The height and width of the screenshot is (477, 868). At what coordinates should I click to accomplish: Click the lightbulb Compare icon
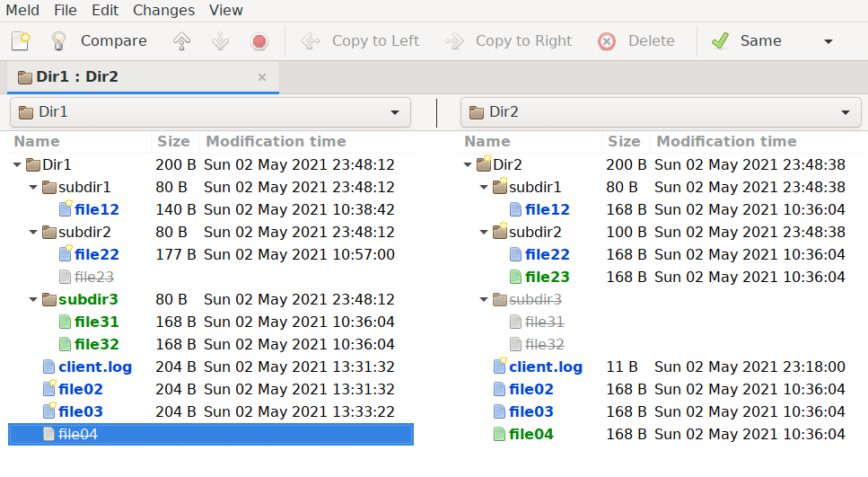coord(58,41)
